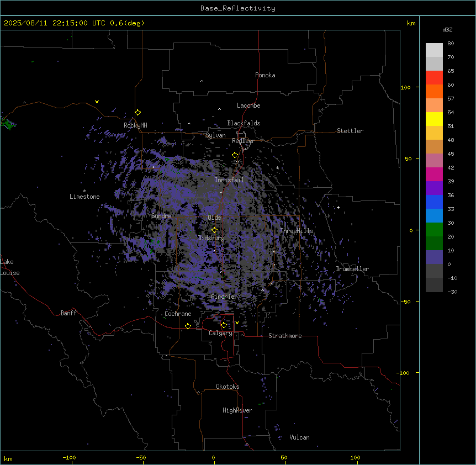Image resolution: width=476 pixels, height=465 pixels.
Task: Click the Lake Louise label
Action: pyautogui.click(x=10, y=267)
